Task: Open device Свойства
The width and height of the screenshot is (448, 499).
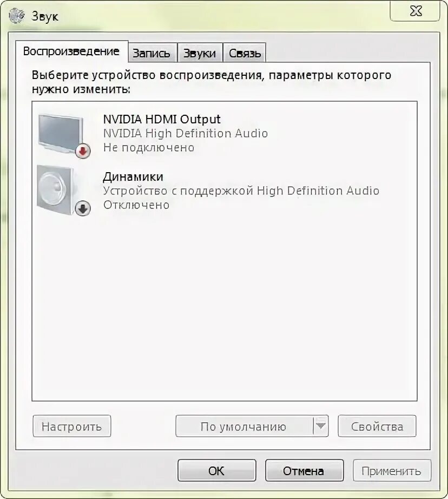Action: pyautogui.click(x=377, y=426)
